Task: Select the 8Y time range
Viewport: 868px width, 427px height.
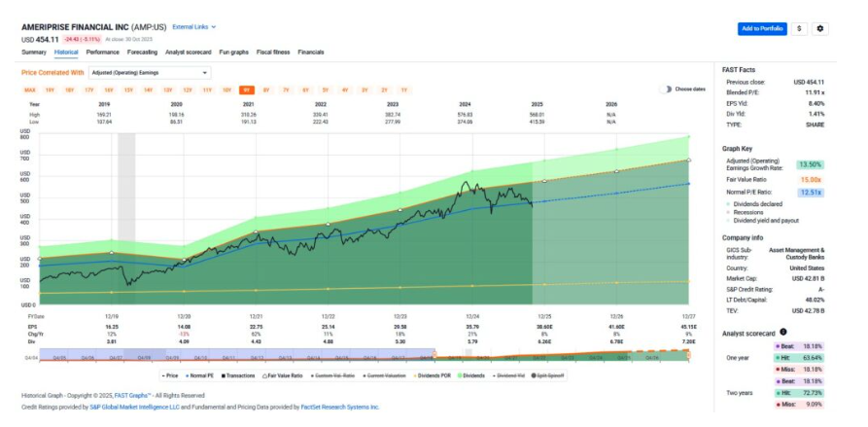Action: pyautogui.click(x=266, y=89)
